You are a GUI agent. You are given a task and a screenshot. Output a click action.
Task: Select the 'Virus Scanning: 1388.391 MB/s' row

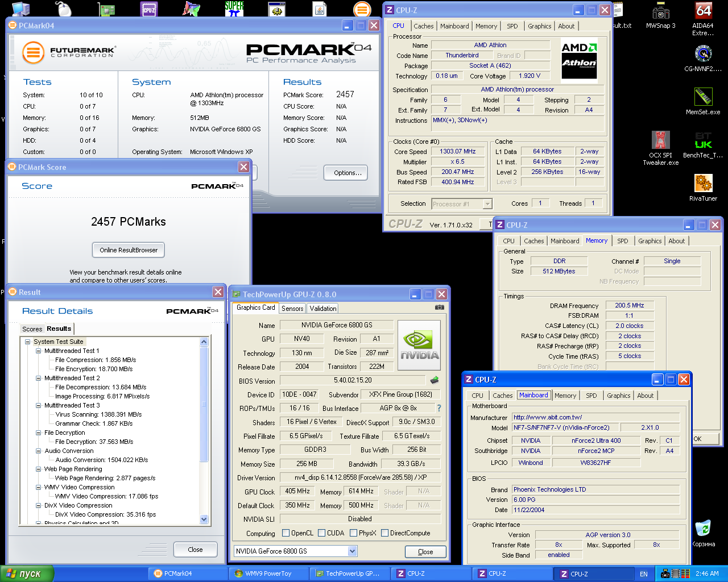coord(98,414)
